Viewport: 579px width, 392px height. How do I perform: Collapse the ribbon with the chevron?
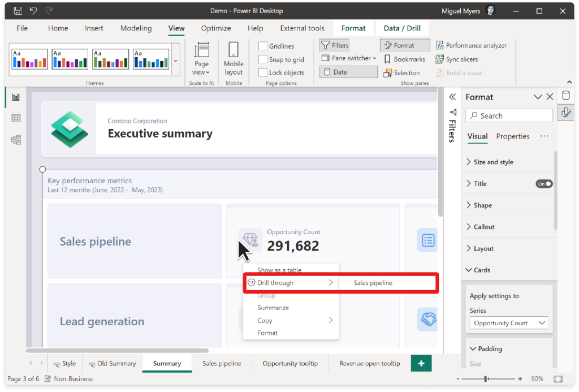point(569,82)
